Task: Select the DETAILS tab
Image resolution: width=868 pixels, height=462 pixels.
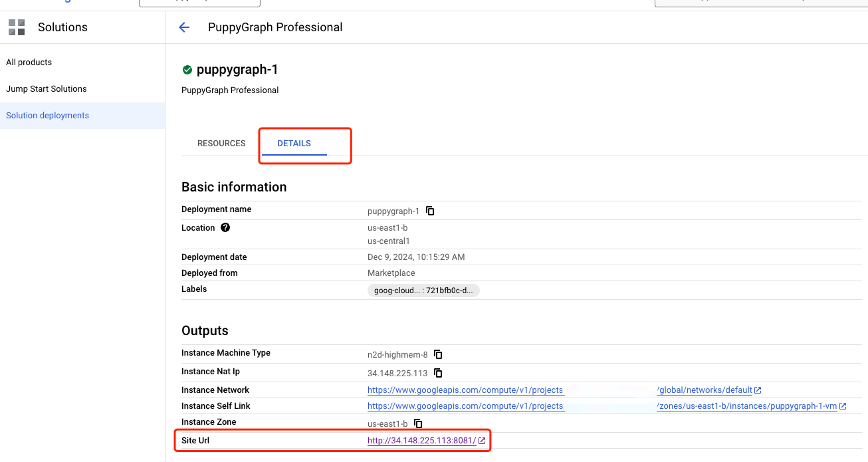Action: click(294, 144)
